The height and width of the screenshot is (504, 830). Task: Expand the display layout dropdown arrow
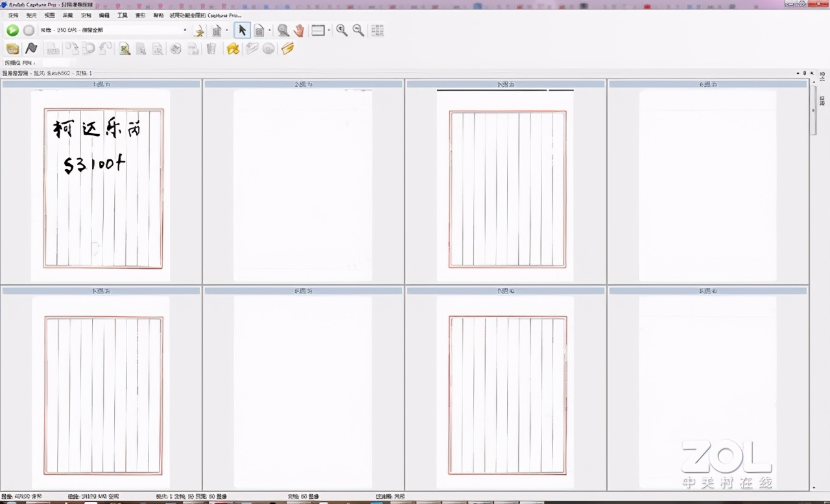pos(329,30)
